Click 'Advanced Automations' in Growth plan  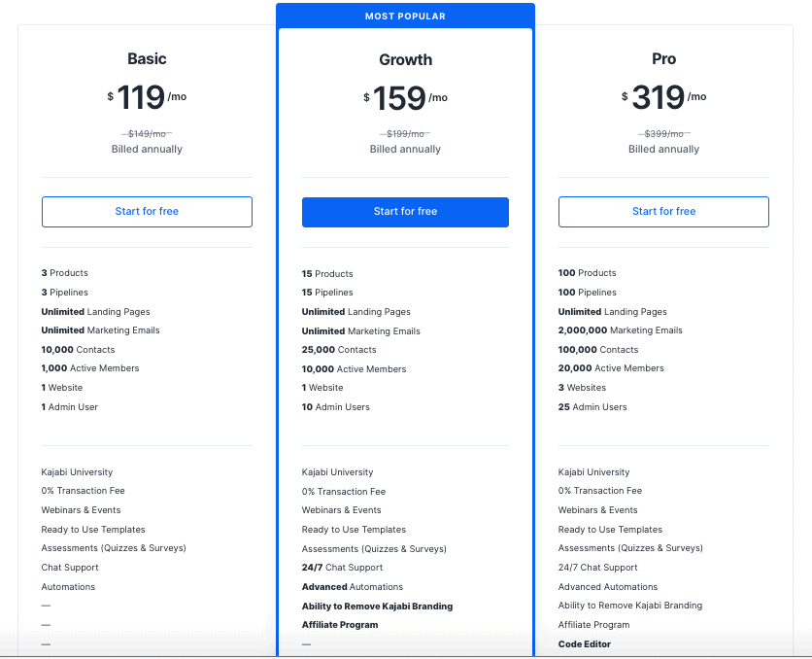(353, 587)
